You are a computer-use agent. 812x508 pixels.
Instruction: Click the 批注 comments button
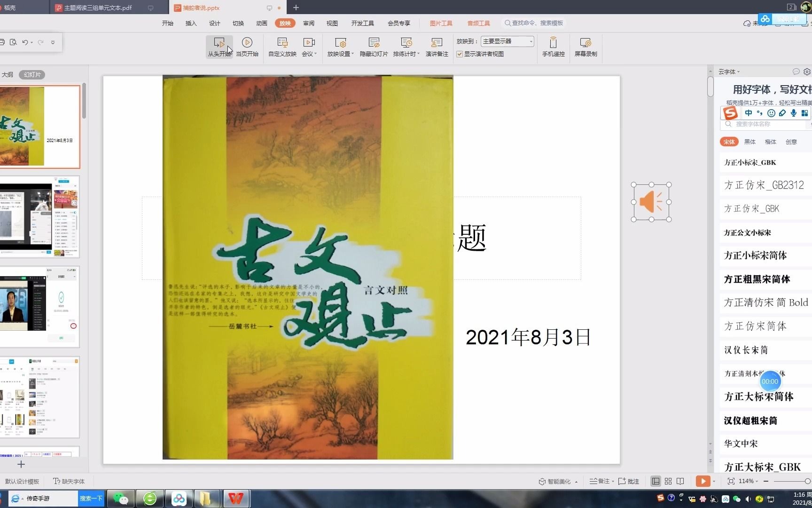tap(629, 481)
